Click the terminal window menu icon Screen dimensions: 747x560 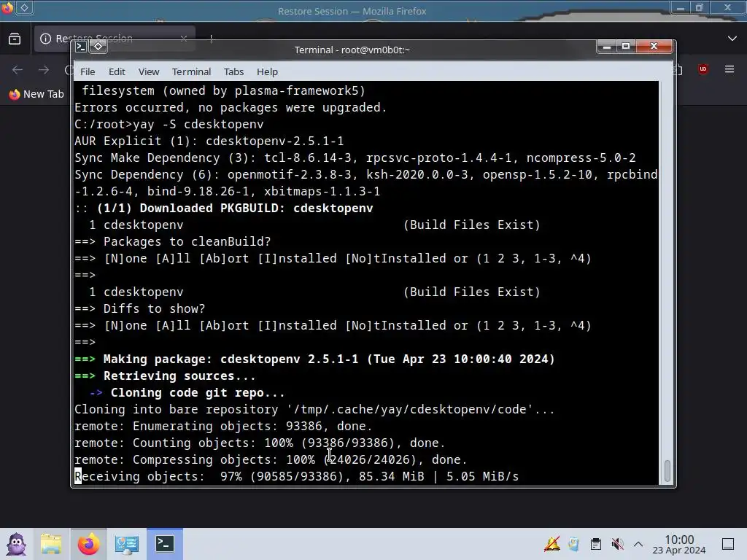click(x=81, y=46)
